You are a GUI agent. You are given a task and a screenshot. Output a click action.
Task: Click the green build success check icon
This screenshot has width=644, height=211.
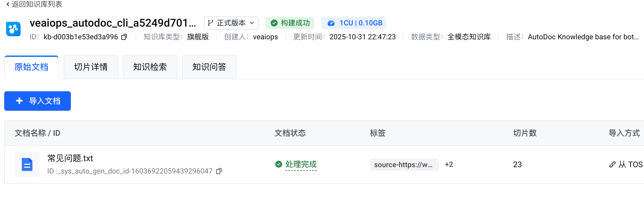[x=274, y=23]
